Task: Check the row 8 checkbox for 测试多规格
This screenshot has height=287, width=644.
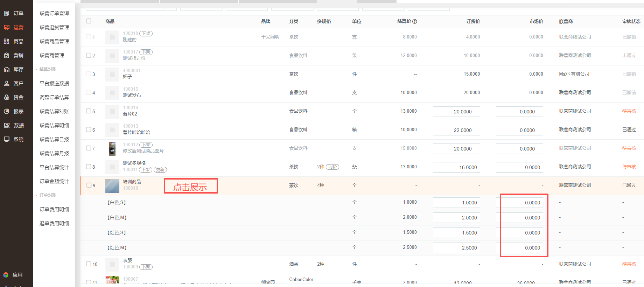Action: click(x=89, y=167)
